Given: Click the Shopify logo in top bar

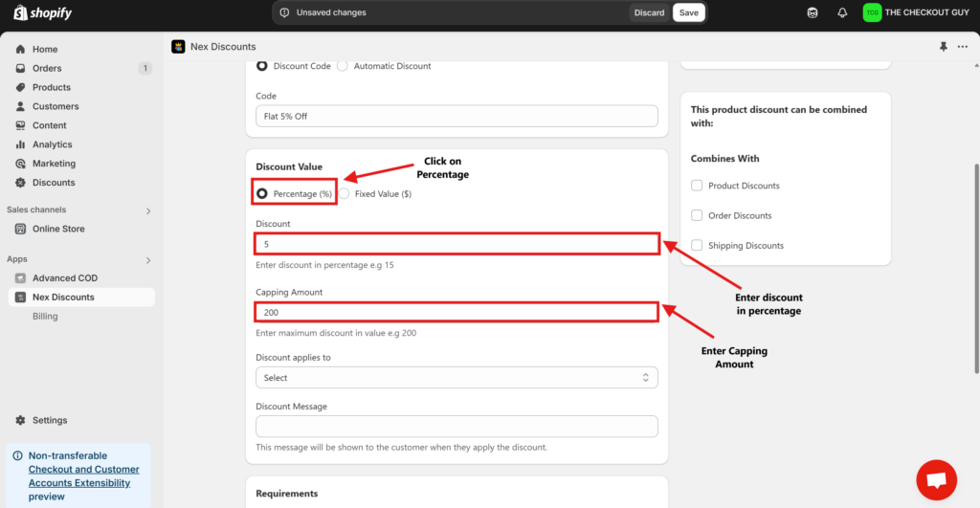Looking at the screenshot, I should (x=43, y=13).
